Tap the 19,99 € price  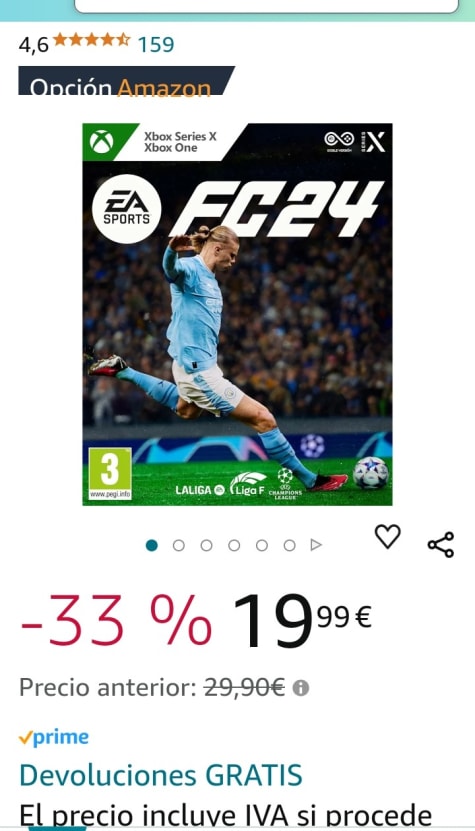pyautogui.click(x=302, y=620)
